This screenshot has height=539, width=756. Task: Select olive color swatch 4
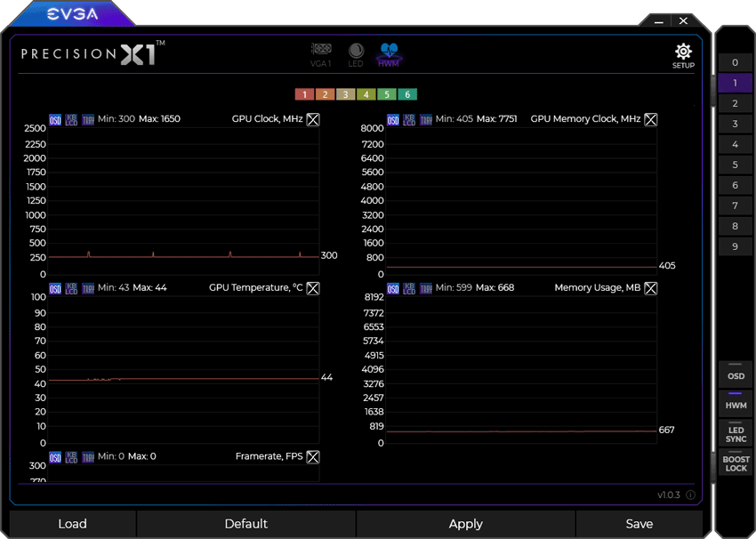click(366, 94)
